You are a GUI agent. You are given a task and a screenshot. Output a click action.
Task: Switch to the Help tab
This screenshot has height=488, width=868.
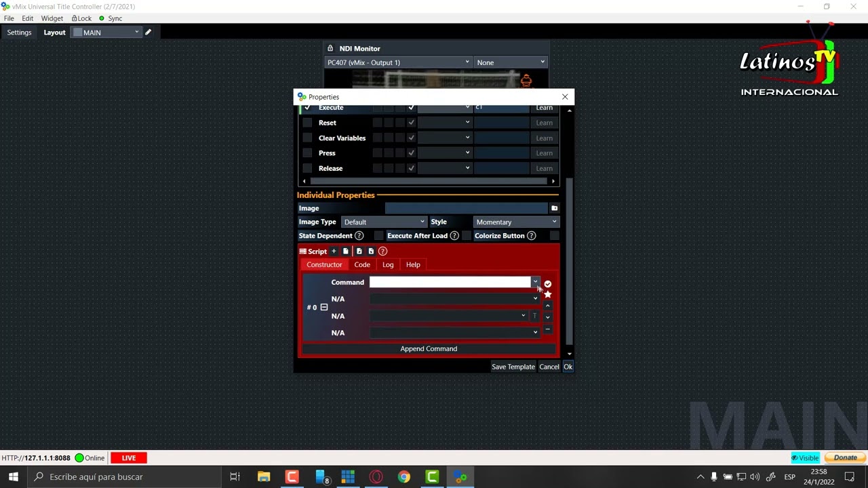(x=413, y=265)
